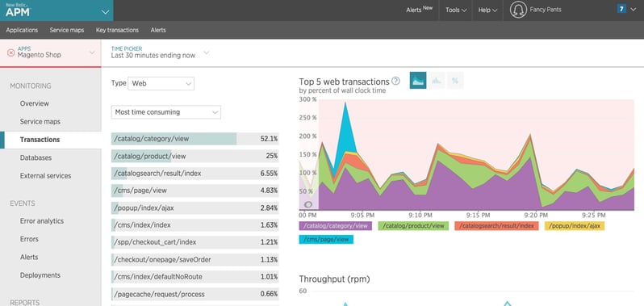
Task: Select the /spp/checkout_cart/index transaction row
Action: 194,242
